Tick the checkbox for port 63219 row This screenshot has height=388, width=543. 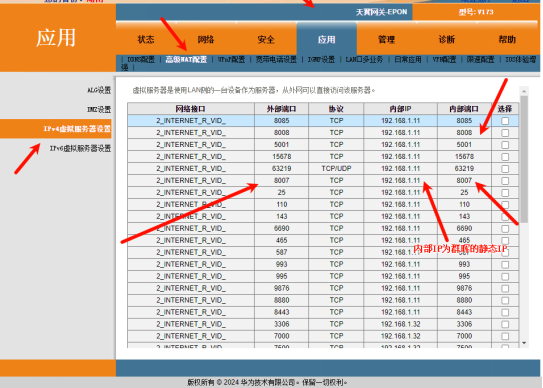(x=505, y=169)
